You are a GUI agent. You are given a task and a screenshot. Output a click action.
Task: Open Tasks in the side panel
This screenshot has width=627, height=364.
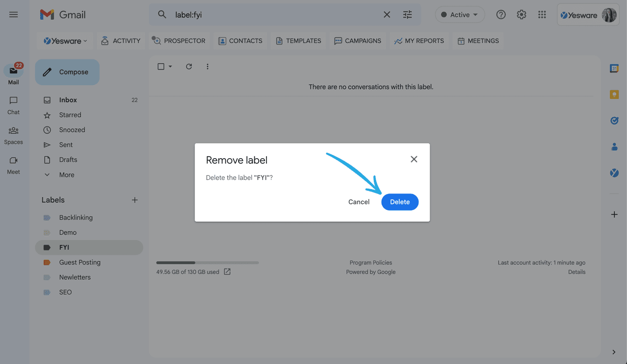[614, 121]
